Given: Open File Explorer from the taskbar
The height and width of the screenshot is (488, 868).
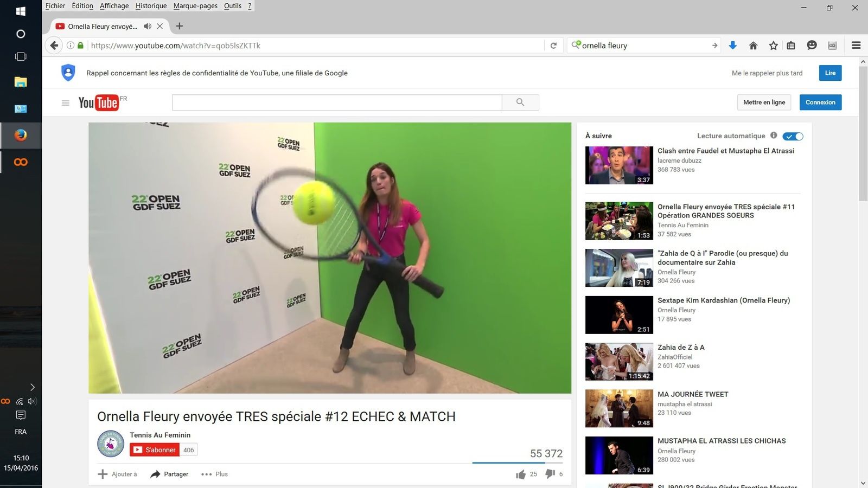Looking at the screenshot, I should (x=21, y=82).
